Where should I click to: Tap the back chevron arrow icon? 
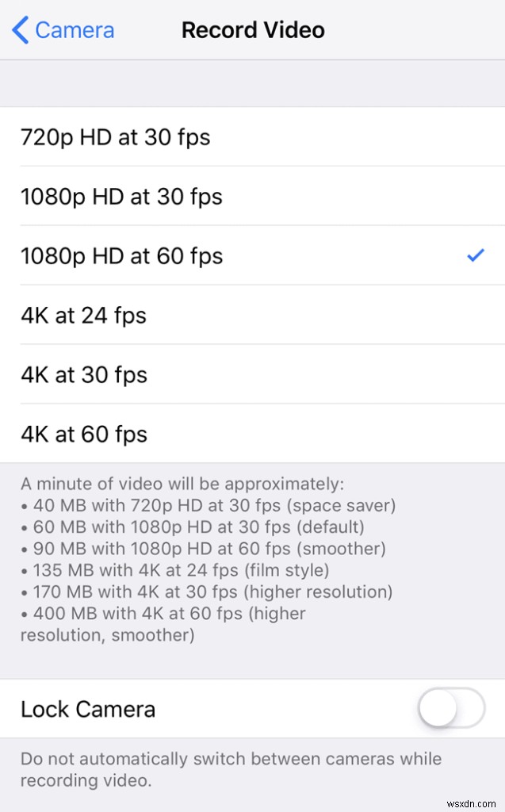click(17, 29)
